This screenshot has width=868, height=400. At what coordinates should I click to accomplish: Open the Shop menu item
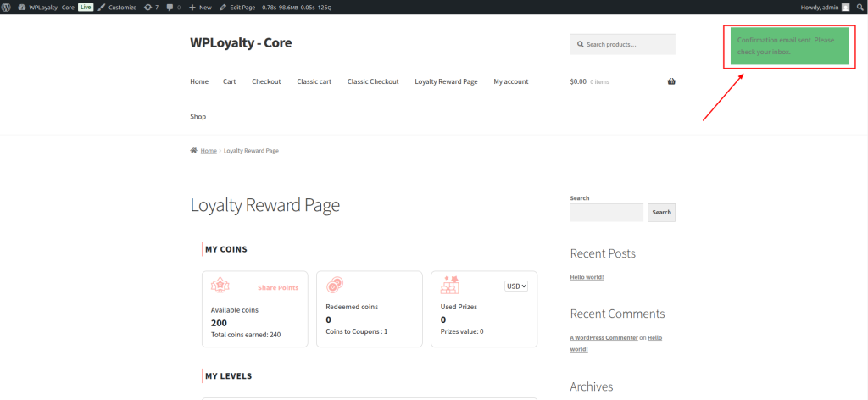coord(198,116)
